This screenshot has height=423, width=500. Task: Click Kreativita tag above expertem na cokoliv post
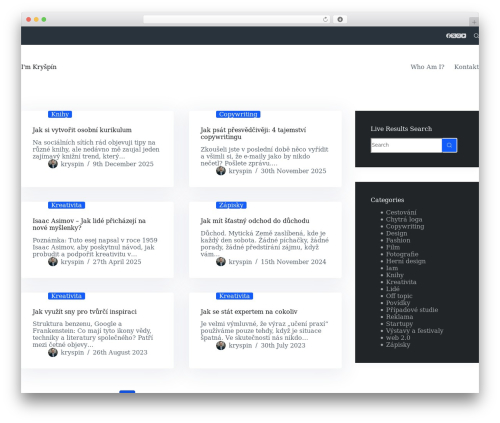click(x=234, y=296)
